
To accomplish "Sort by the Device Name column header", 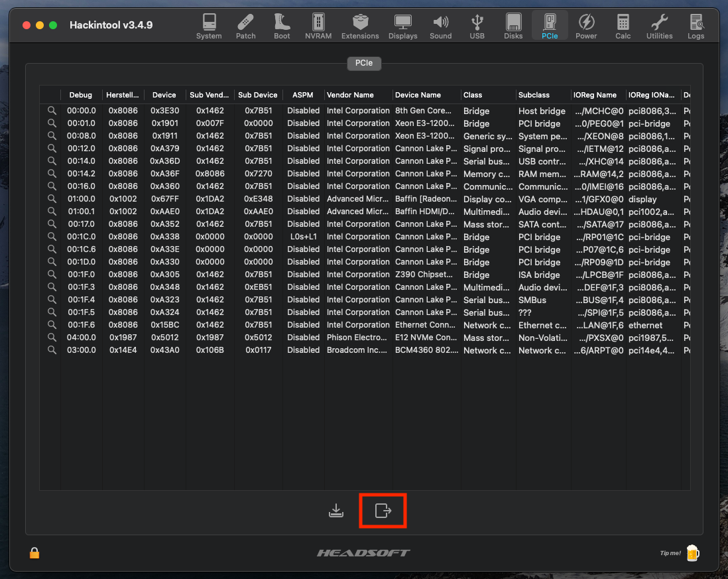I will click(x=426, y=95).
